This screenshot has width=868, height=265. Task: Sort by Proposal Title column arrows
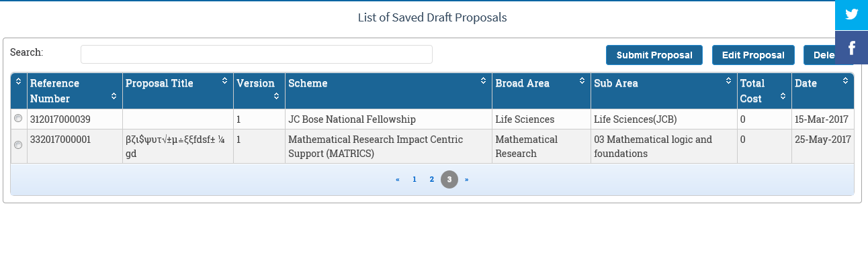pos(224,81)
